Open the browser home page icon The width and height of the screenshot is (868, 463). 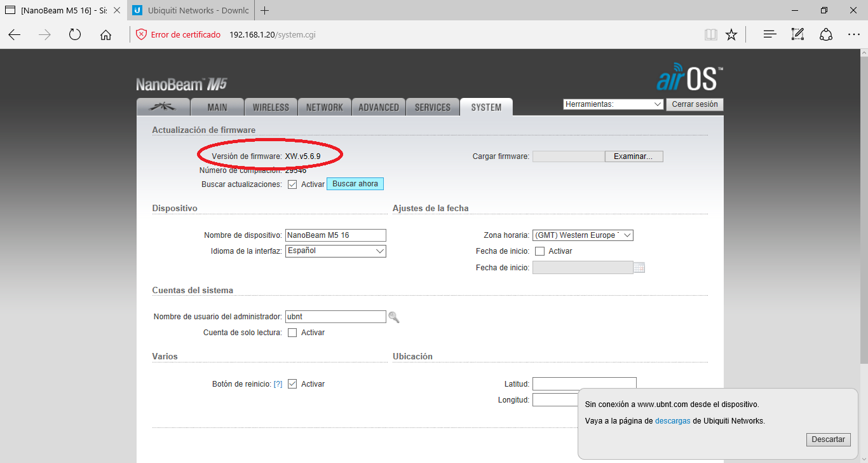point(105,34)
